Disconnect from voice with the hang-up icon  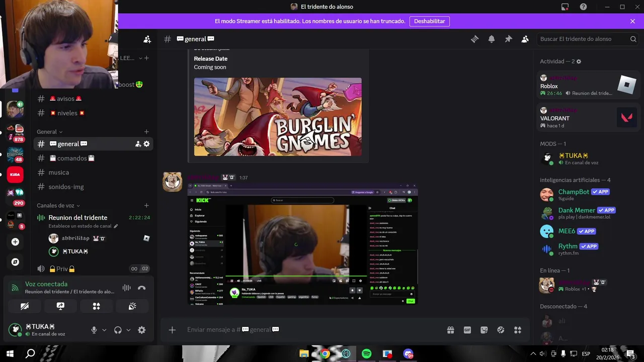click(141, 288)
